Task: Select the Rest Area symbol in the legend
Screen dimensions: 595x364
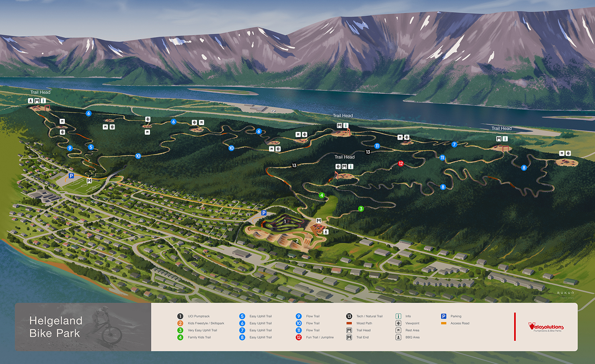Action: [398, 330]
